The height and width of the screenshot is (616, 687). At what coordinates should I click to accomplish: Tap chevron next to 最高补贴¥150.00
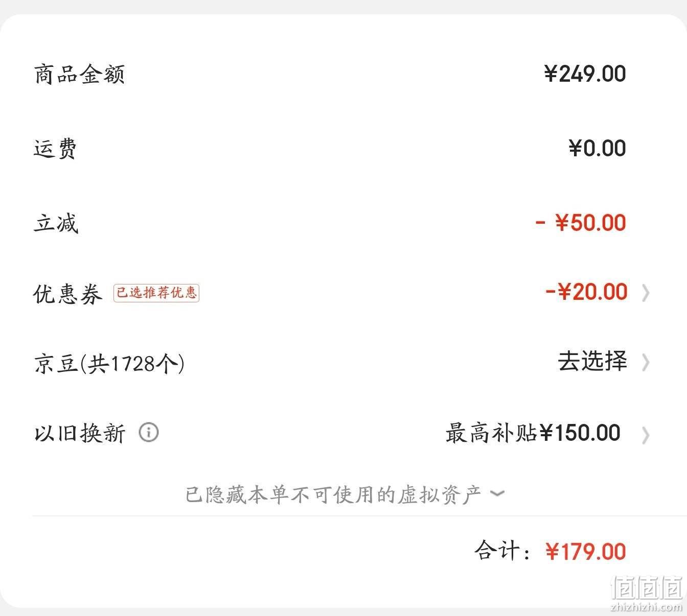pyautogui.click(x=646, y=436)
